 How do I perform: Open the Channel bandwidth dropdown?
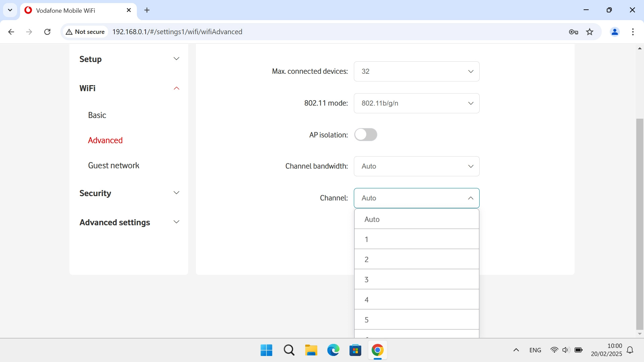(x=416, y=166)
